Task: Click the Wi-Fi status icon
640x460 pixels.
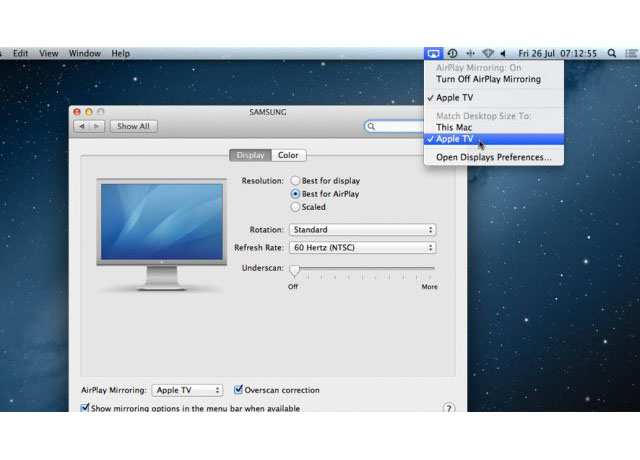Action: [488, 53]
